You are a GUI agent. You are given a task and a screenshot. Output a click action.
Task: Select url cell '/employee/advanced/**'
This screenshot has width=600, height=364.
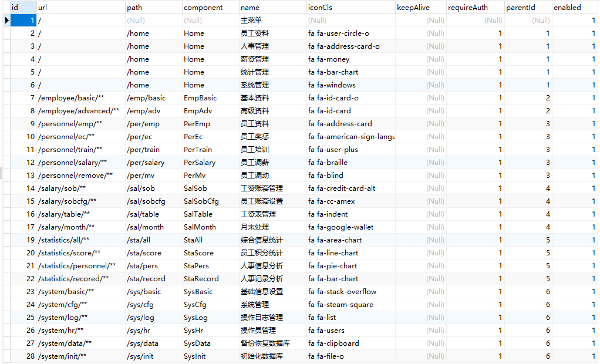pyautogui.click(x=81, y=111)
